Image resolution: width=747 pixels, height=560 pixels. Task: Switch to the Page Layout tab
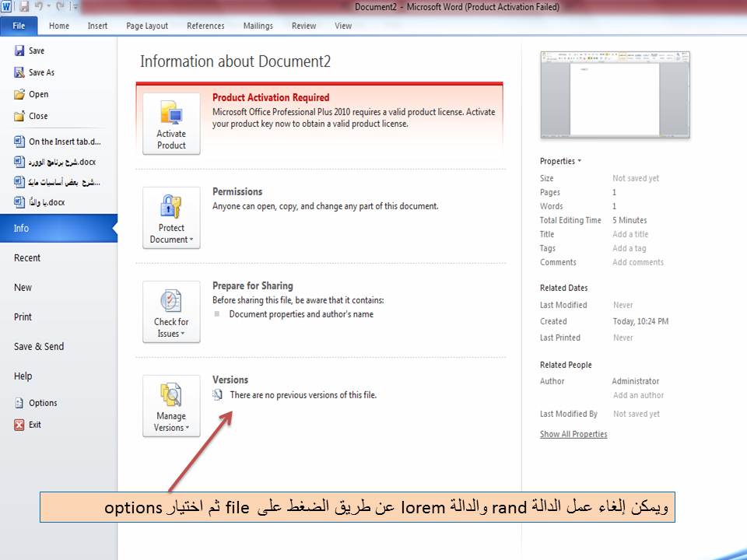pos(147,26)
